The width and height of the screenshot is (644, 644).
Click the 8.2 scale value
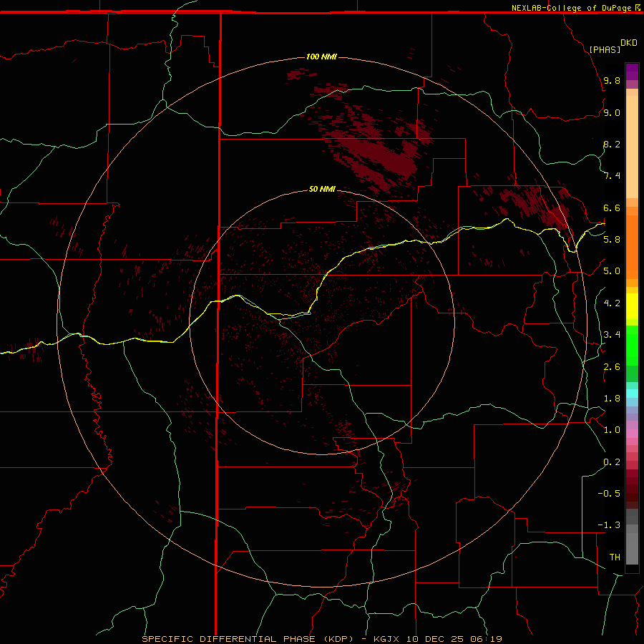[612, 144]
